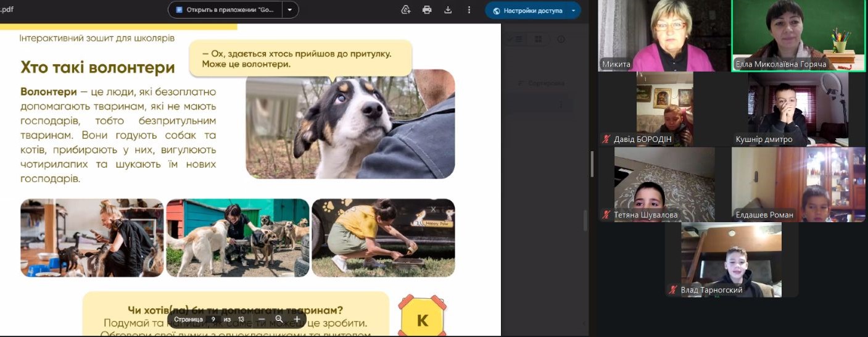This screenshot has width=868, height=337.
Task: Zoom out using the minus icon
Action: coord(262,319)
